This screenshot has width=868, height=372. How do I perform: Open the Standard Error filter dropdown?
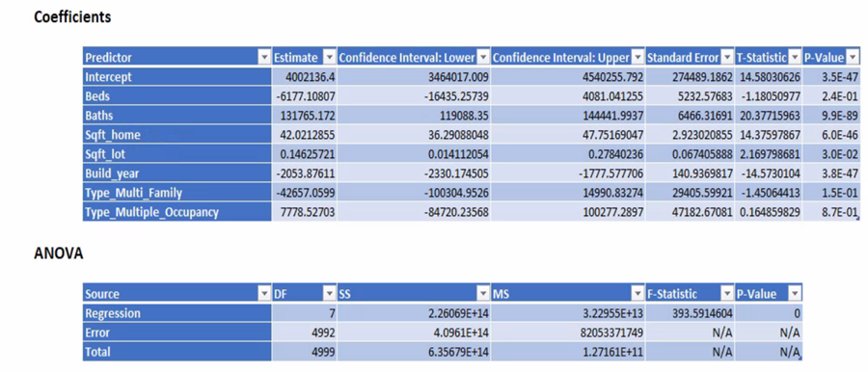click(x=727, y=58)
